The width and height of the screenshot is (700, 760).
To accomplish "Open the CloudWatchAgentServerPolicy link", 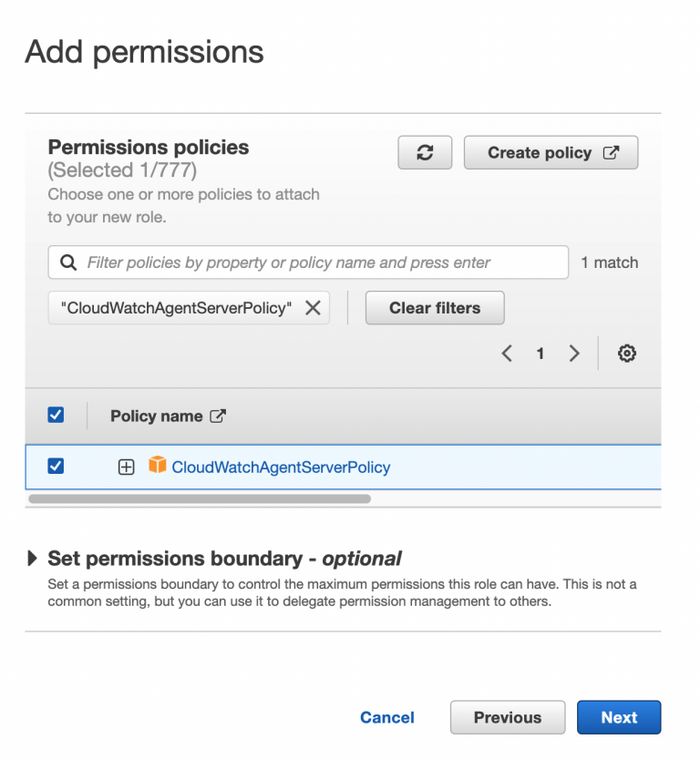I will point(281,467).
